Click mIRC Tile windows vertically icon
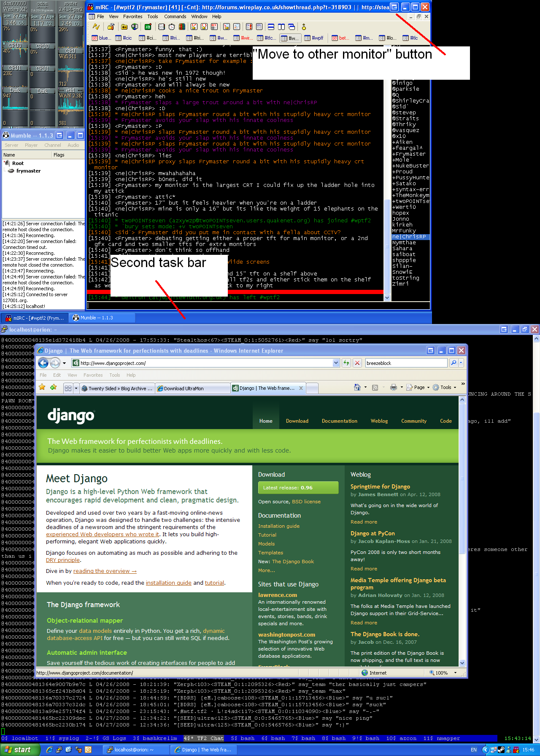 [x=281, y=27]
